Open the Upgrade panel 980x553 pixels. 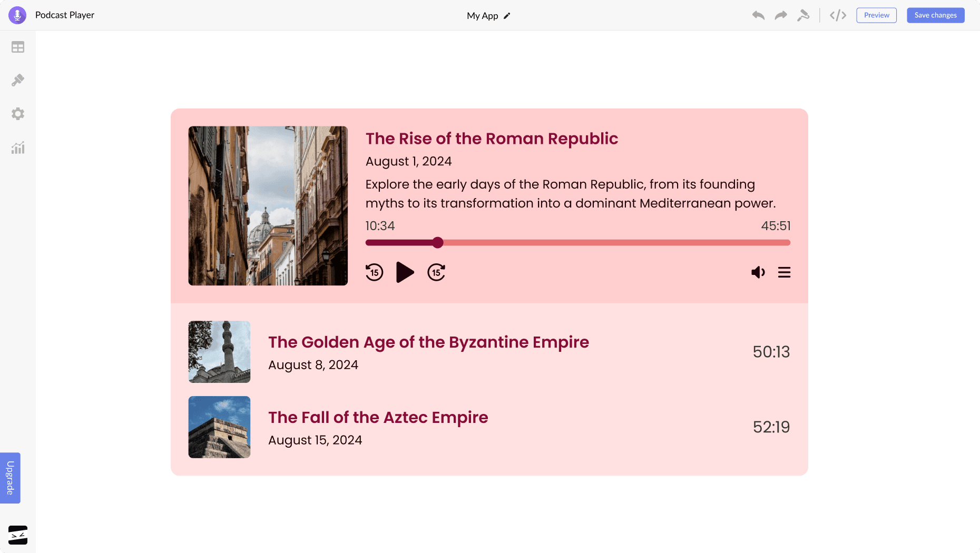[x=9, y=478]
